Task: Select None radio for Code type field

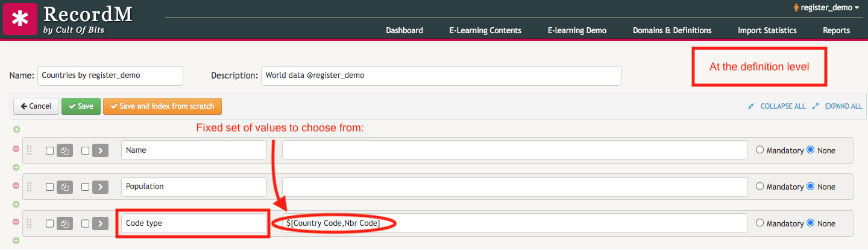Action: tap(810, 223)
